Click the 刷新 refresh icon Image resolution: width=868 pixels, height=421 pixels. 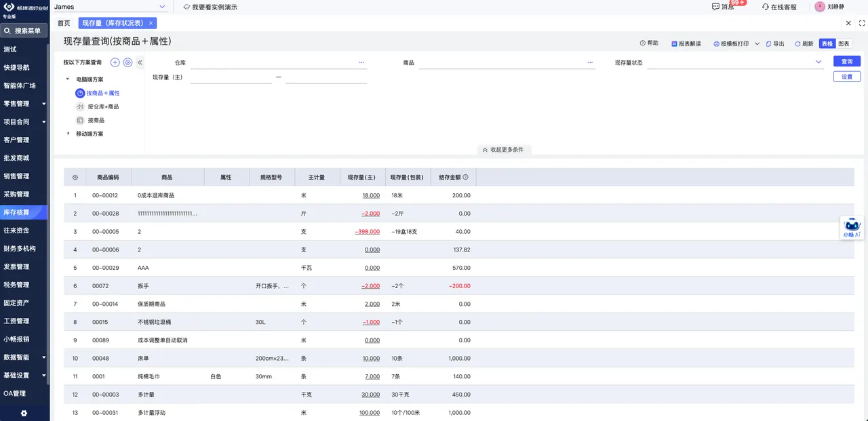pos(797,43)
